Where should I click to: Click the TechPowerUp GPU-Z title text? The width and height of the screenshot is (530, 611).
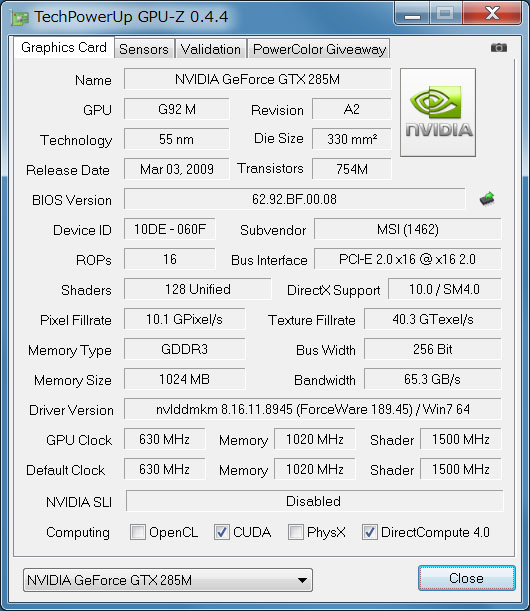pos(131,17)
